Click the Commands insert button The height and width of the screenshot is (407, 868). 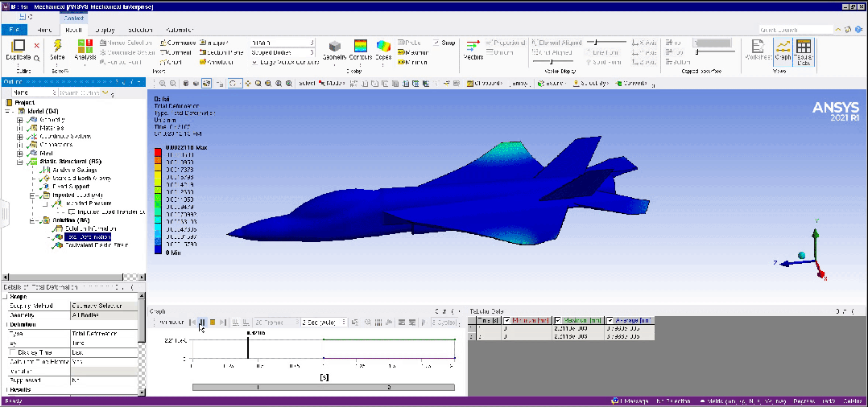178,43
